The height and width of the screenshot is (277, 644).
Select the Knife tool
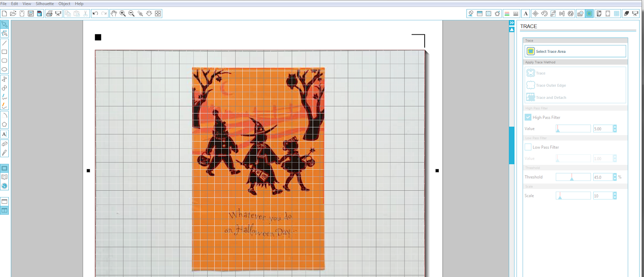click(4, 153)
